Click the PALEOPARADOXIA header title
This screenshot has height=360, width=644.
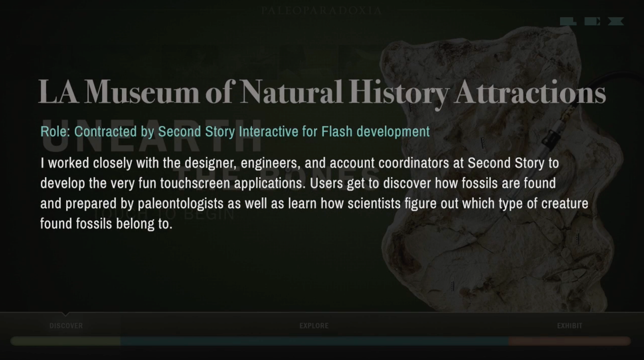coord(321,11)
